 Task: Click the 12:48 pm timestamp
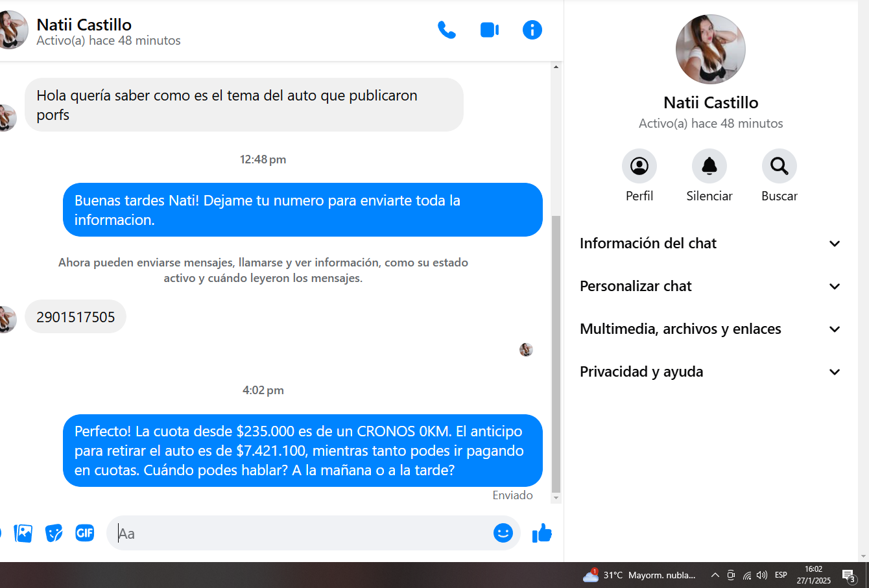tap(263, 159)
